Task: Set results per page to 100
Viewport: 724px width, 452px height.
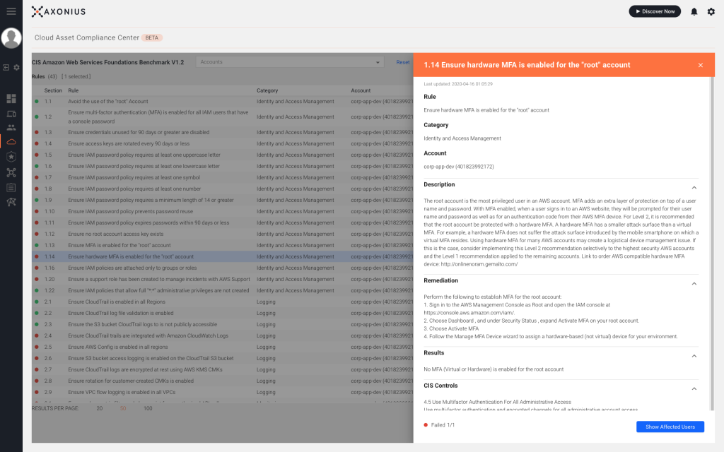Action: [x=148, y=408]
